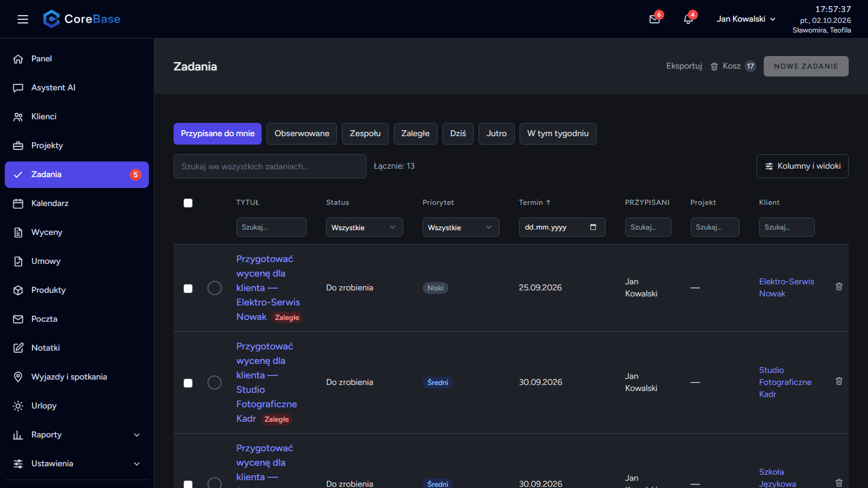Delete the Studio Fotograficzne Kadr task
868x488 pixels.
pos(839,381)
